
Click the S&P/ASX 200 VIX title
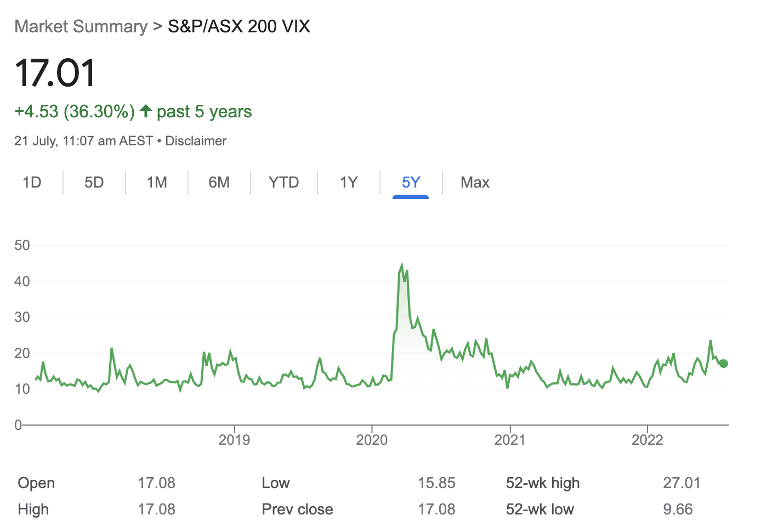point(239,26)
